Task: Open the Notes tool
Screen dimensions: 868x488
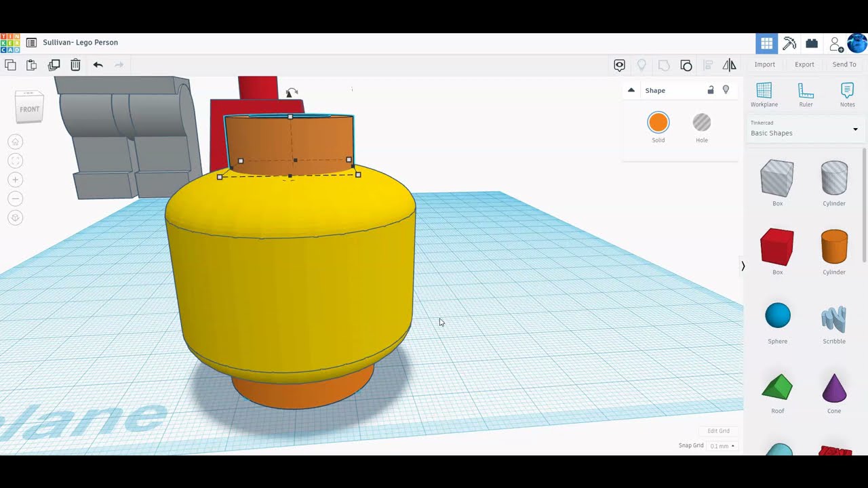Action: [x=848, y=95]
